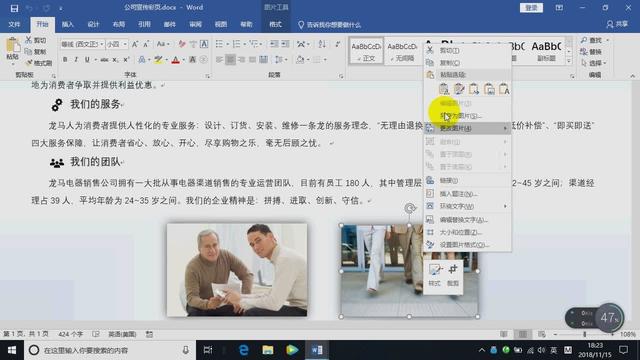Image resolution: width=640 pixels, height=360 pixels.
Task: Open Task View in the taskbar
Action: click(208, 350)
